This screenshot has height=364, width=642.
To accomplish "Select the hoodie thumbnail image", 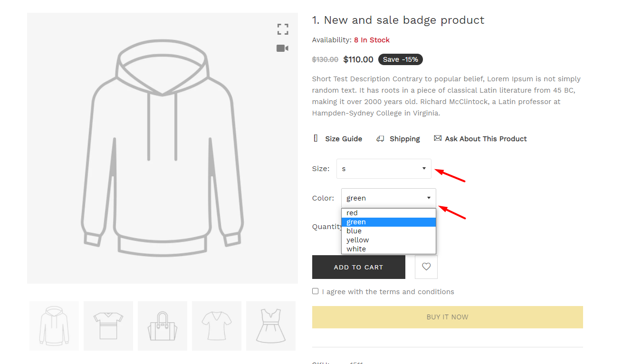I will (x=54, y=326).
